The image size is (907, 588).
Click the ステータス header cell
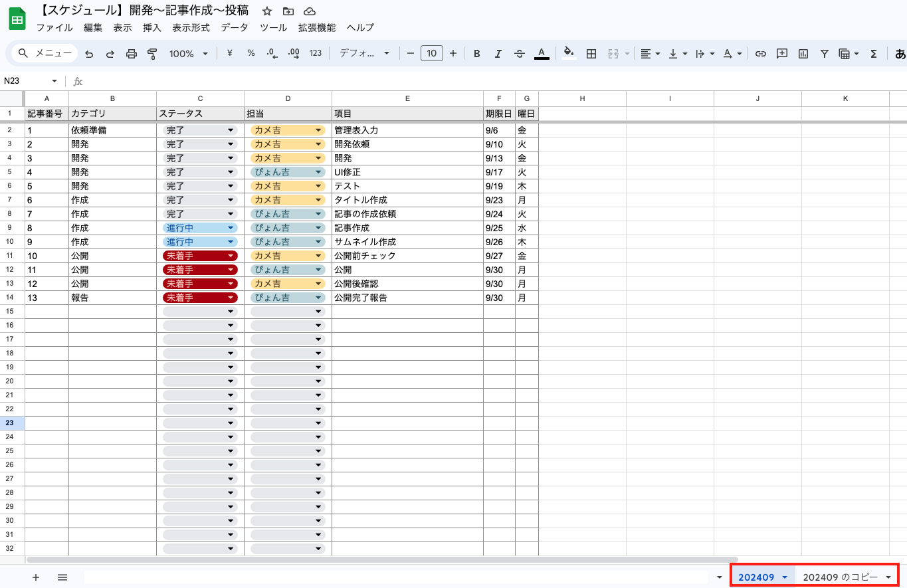coord(200,114)
